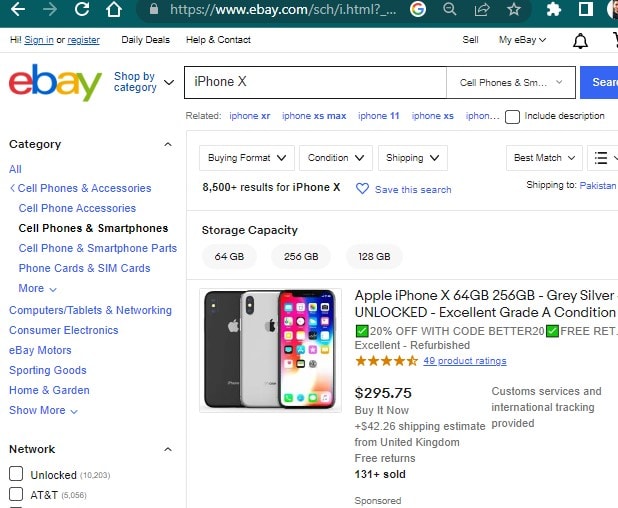
Task: Open the iPhone X product thumbnail image
Action: pos(270,349)
